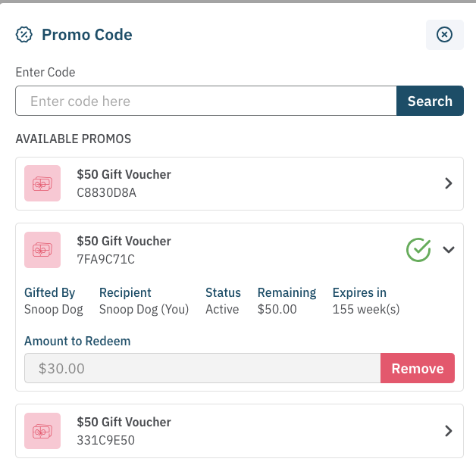
Task: Click the Expires in 155 week(s) text
Action: click(x=365, y=309)
